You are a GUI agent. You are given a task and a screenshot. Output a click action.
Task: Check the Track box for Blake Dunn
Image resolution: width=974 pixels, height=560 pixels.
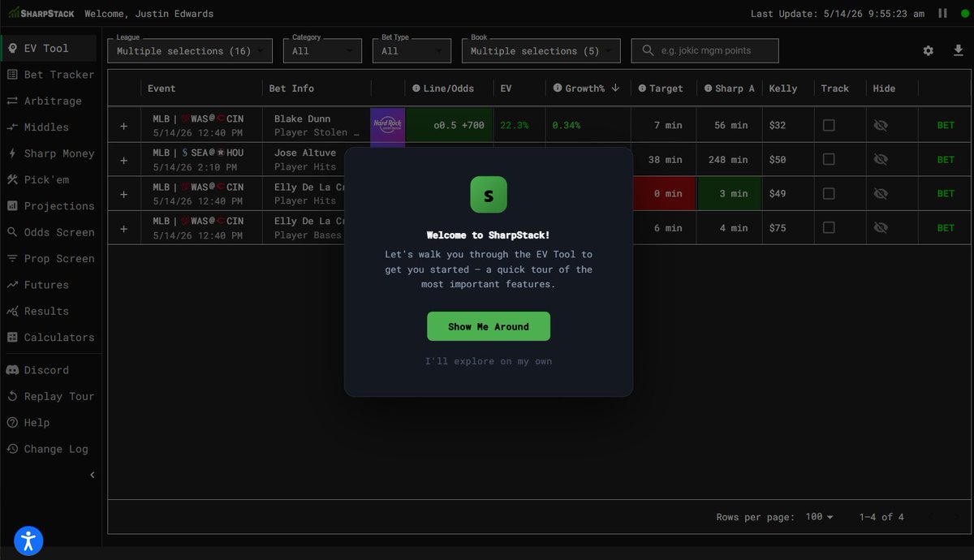[829, 125]
